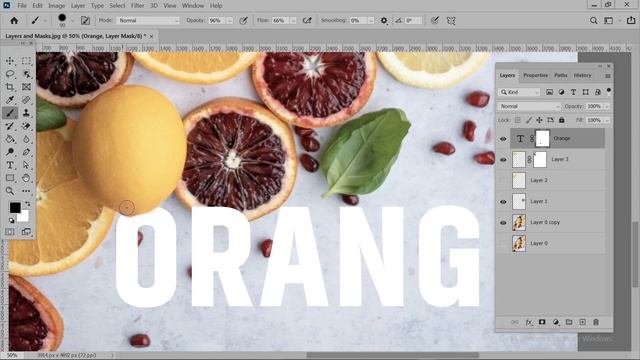Open smoothing options gear icon

pyautogui.click(x=384, y=20)
